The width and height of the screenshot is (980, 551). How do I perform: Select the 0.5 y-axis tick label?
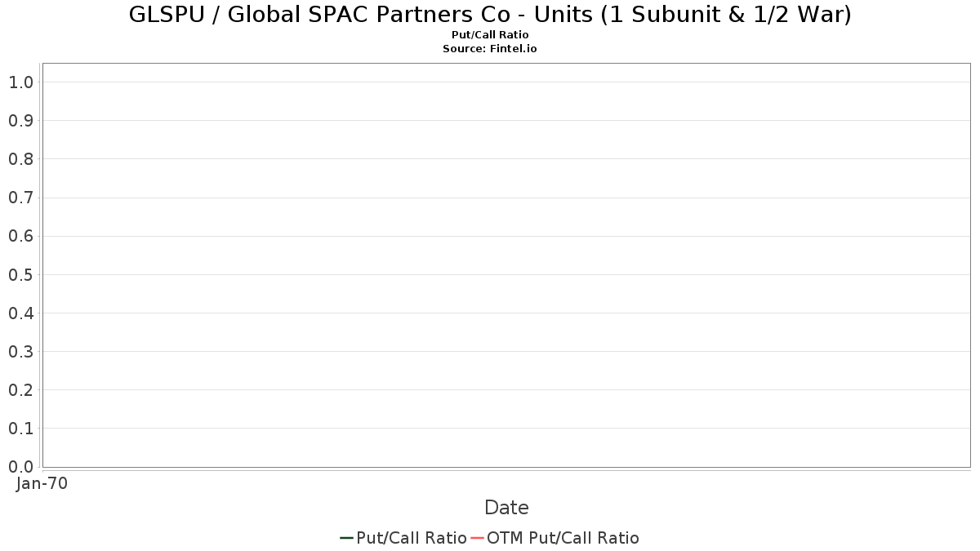coord(20,275)
